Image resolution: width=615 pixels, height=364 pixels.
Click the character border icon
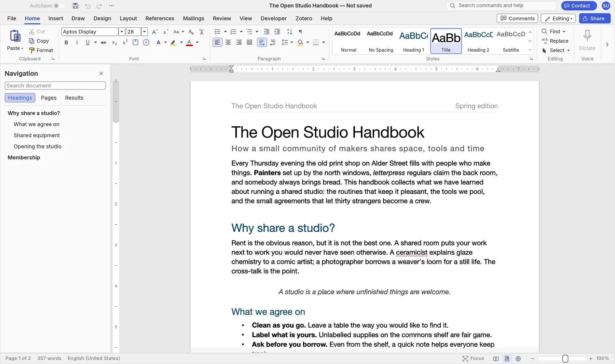136,42
